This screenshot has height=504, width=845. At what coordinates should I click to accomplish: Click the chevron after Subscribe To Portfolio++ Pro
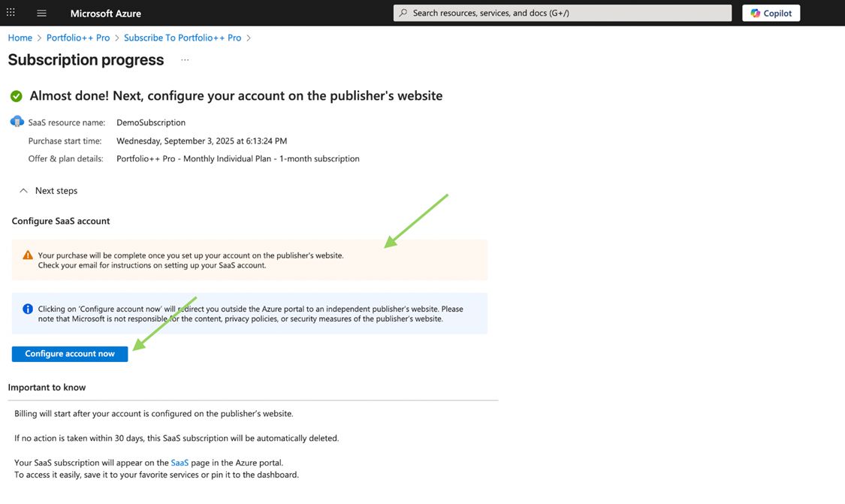[x=247, y=38]
